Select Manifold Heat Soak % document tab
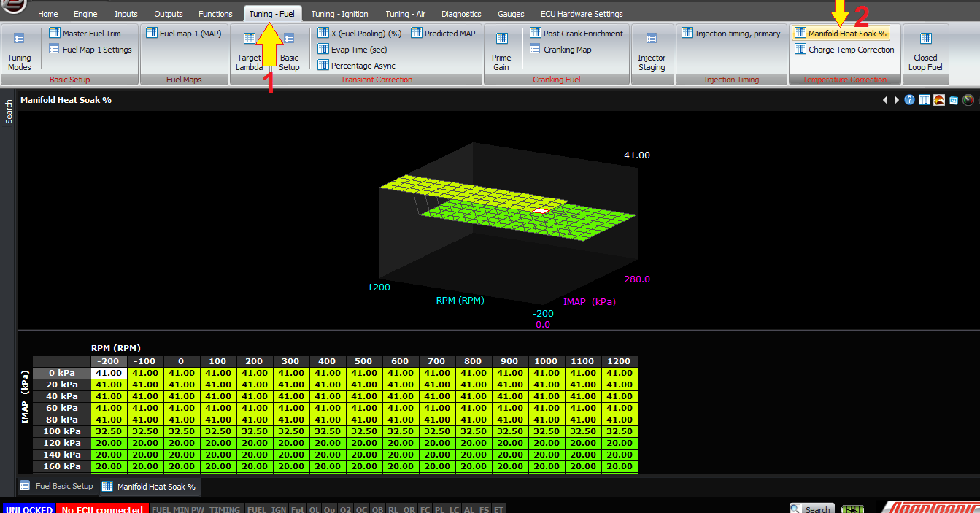This screenshot has width=980, height=513. tap(149, 486)
